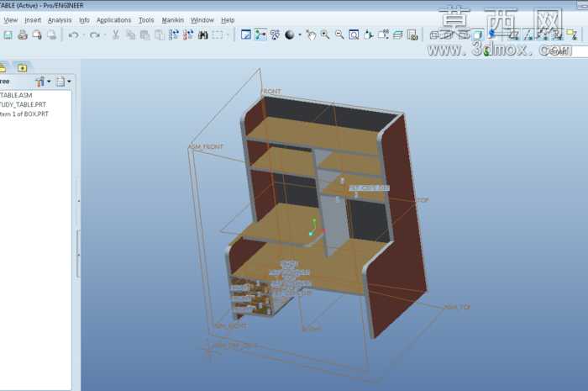Open the Undo history dropdown arrow
The width and height of the screenshot is (588, 391).
point(84,35)
